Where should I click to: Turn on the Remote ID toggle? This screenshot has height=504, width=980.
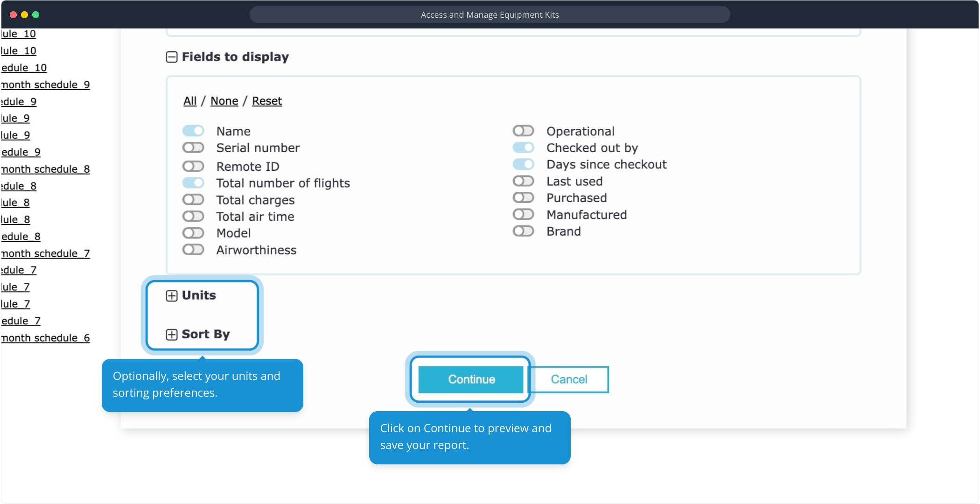click(193, 166)
